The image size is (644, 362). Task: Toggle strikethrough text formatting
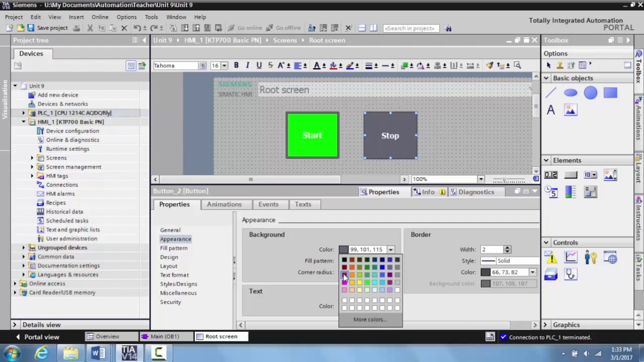(x=270, y=65)
